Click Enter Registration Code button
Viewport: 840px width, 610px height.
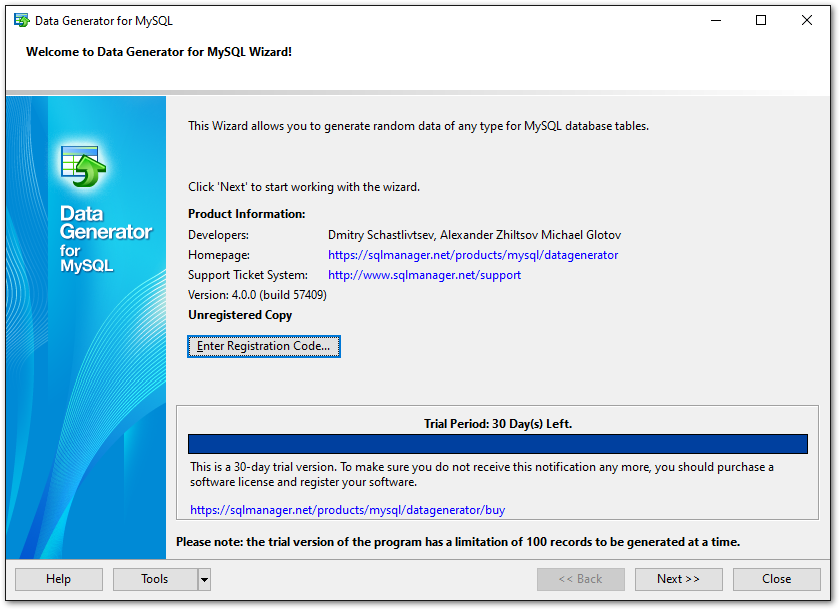[264, 346]
